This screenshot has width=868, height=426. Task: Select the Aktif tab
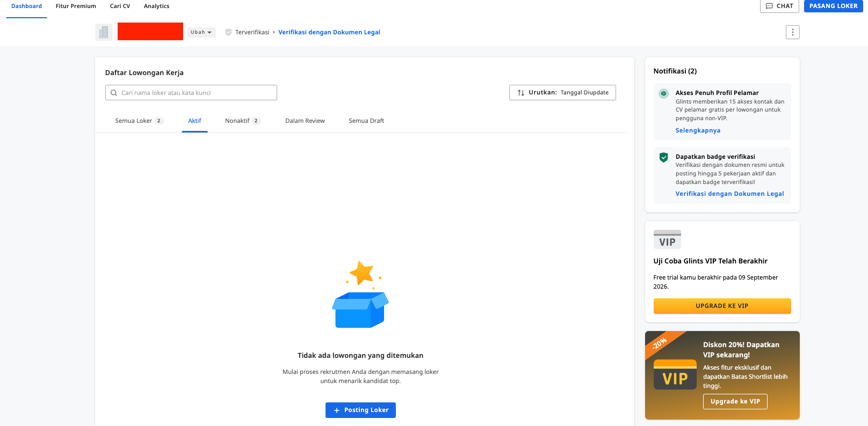[x=194, y=121]
